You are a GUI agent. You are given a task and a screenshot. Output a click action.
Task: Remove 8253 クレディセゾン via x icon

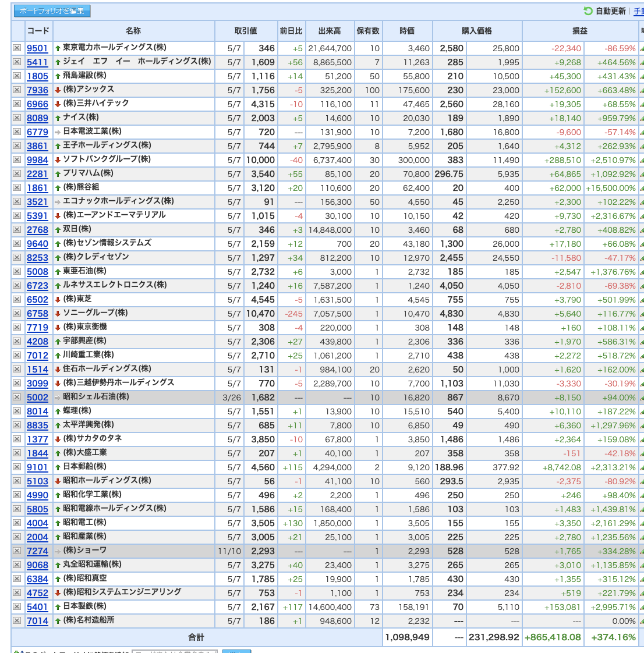coord(17,257)
